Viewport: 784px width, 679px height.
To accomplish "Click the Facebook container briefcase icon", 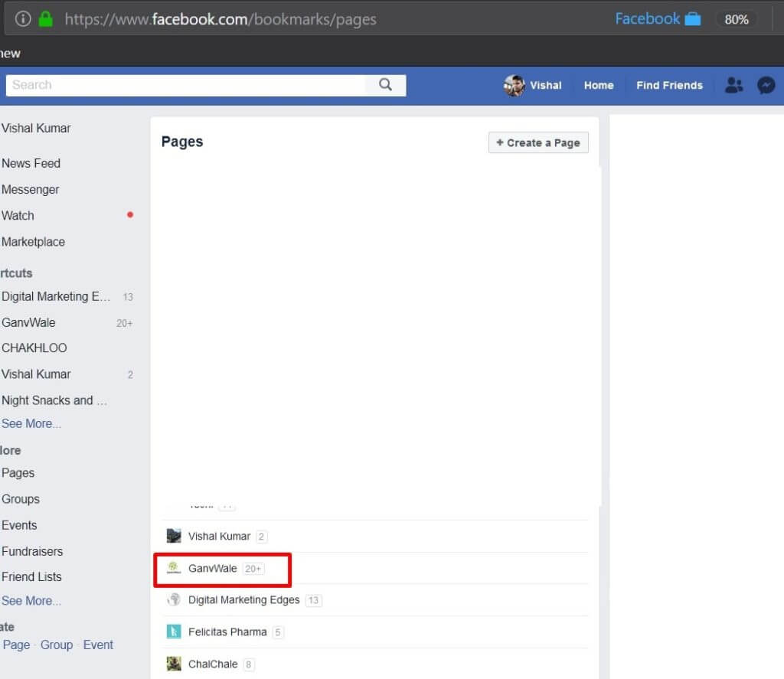I will point(692,19).
